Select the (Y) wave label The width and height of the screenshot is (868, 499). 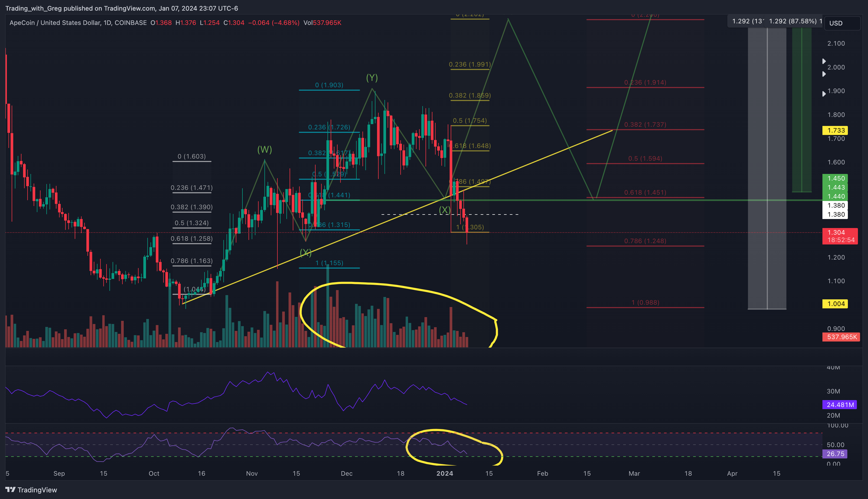[372, 78]
